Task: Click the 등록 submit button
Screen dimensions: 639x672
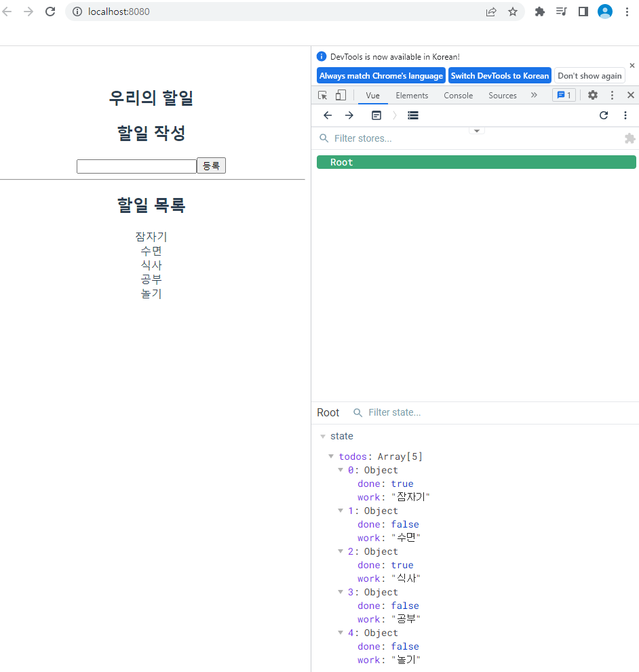Action: [x=211, y=166]
